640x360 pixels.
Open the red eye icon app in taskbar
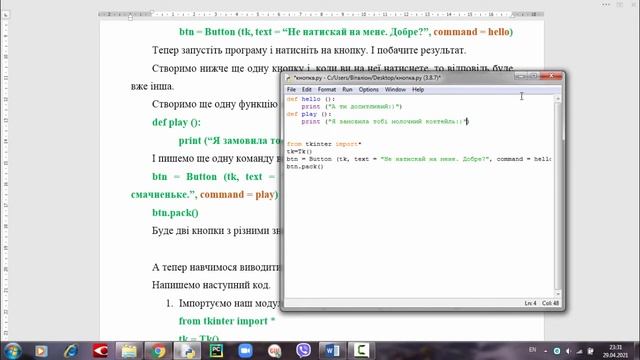[100, 351]
